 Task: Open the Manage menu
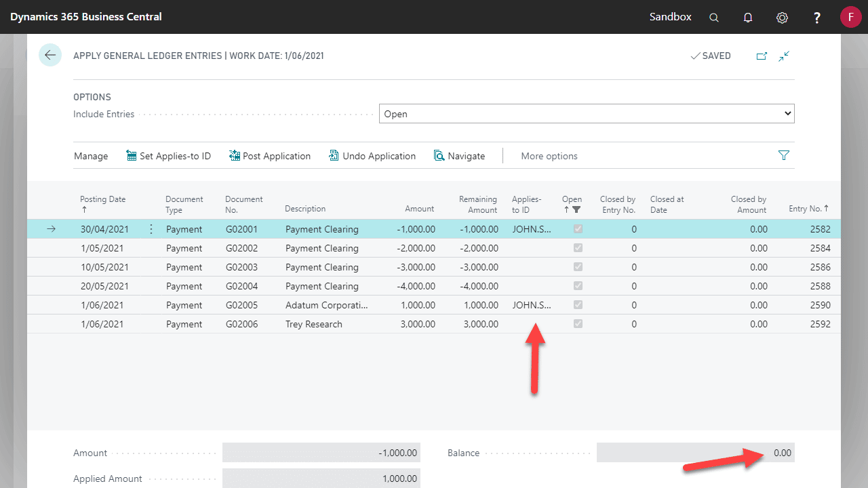point(91,156)
